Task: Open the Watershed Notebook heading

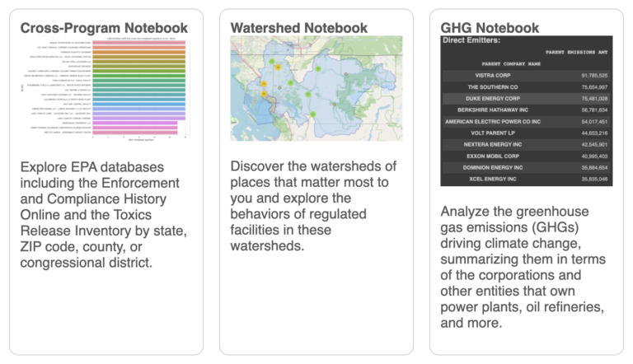Action: pyautogui.click(x=298, y=28)
